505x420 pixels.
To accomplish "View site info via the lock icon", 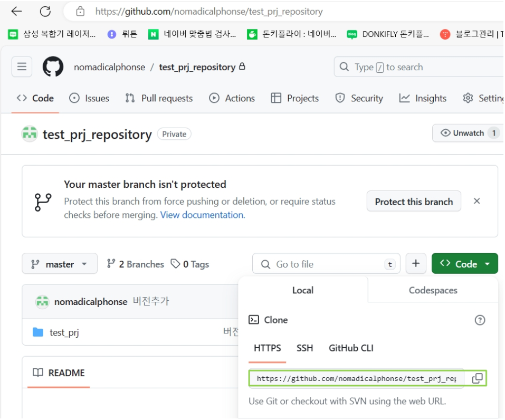I will [x=80, y=12].
